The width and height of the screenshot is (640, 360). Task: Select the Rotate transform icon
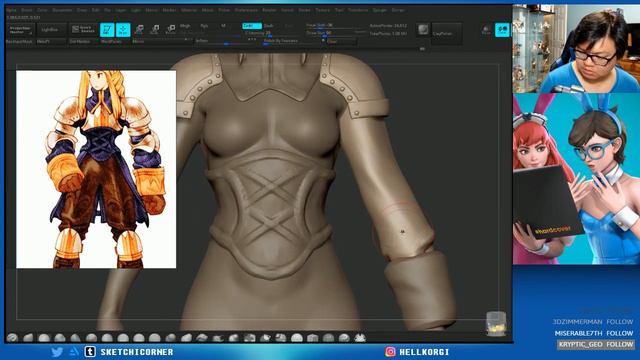click(x=171, y=29)
